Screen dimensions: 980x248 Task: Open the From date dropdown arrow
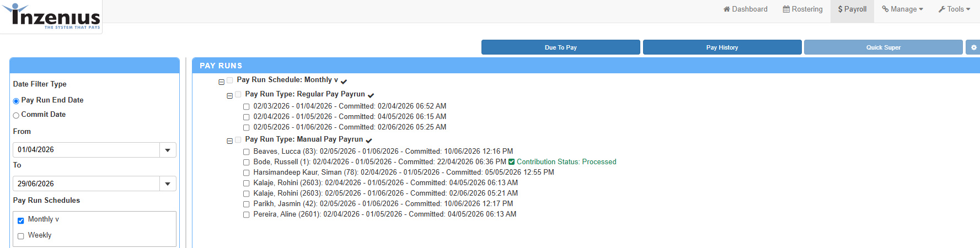tap(168, 150)
